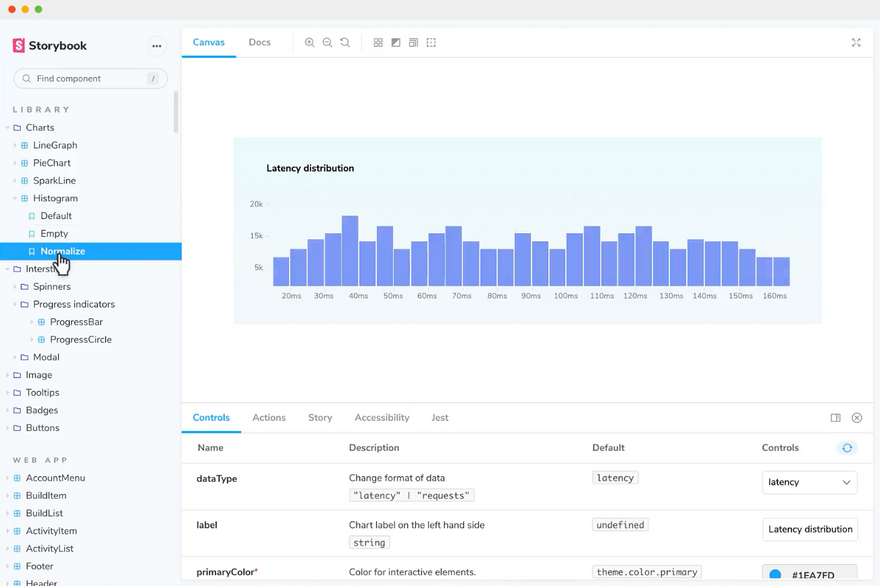Enter full screen canvas mode
Viewport: 880px width, 586px height.
(856, 43)
